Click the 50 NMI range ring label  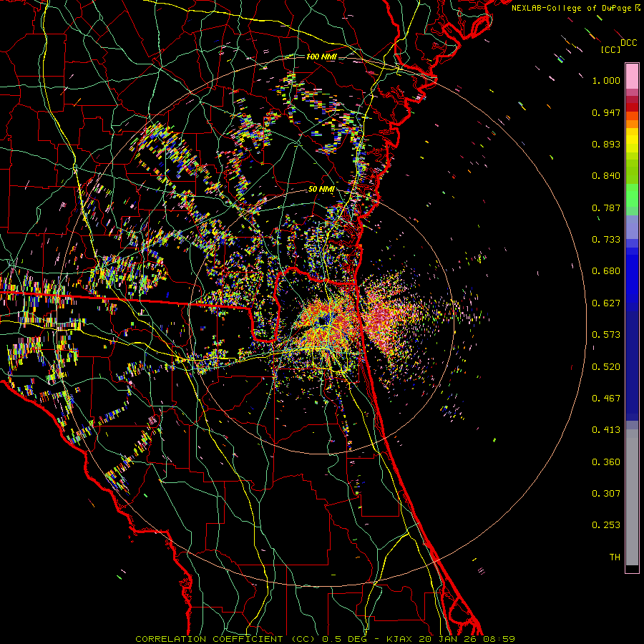click(321, 190)
